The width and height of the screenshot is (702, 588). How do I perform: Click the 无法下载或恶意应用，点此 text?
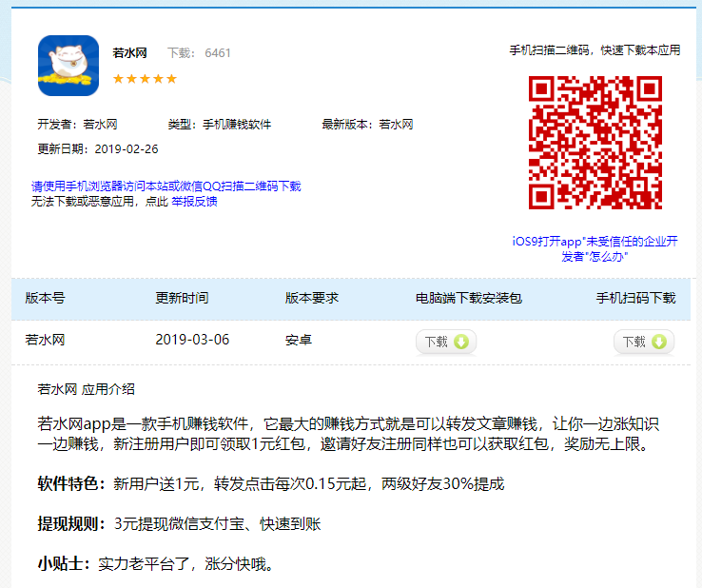pyautogui.click(x=100, y=202)
